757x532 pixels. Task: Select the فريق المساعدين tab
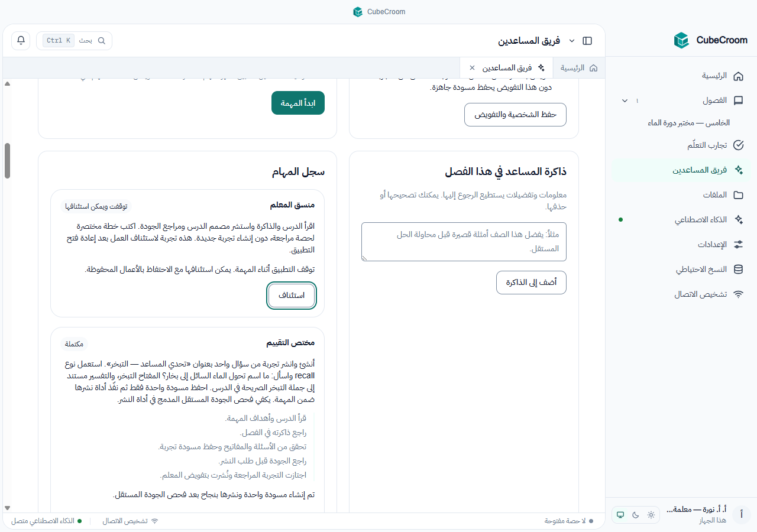[x=506, y=68]
